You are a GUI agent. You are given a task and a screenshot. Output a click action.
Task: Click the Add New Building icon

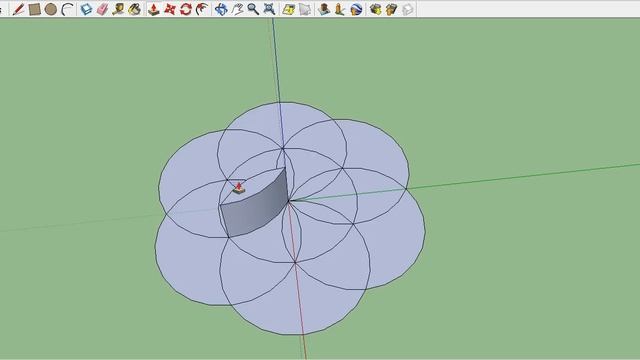(x=324, y=9)
